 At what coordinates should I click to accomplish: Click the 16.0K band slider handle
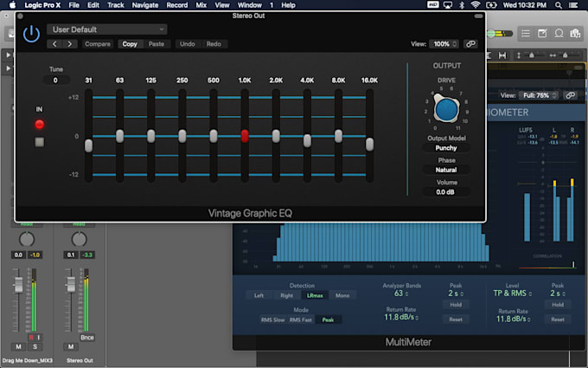[x=370, y=145]
